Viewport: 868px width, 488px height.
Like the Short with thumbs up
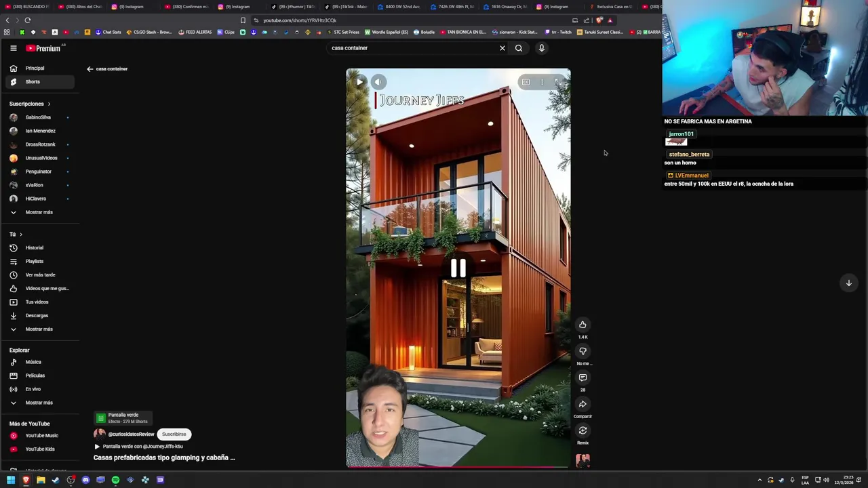[583, 325]
